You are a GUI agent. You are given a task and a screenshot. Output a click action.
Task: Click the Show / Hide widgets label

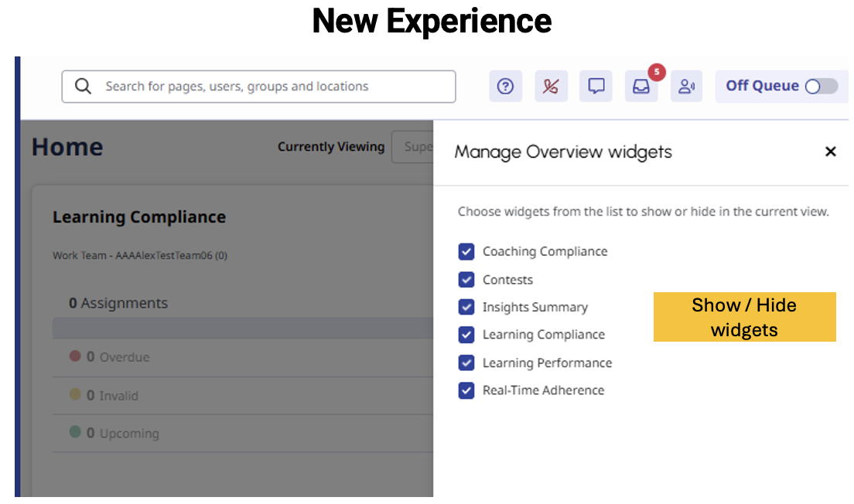[x=744, y=317]
